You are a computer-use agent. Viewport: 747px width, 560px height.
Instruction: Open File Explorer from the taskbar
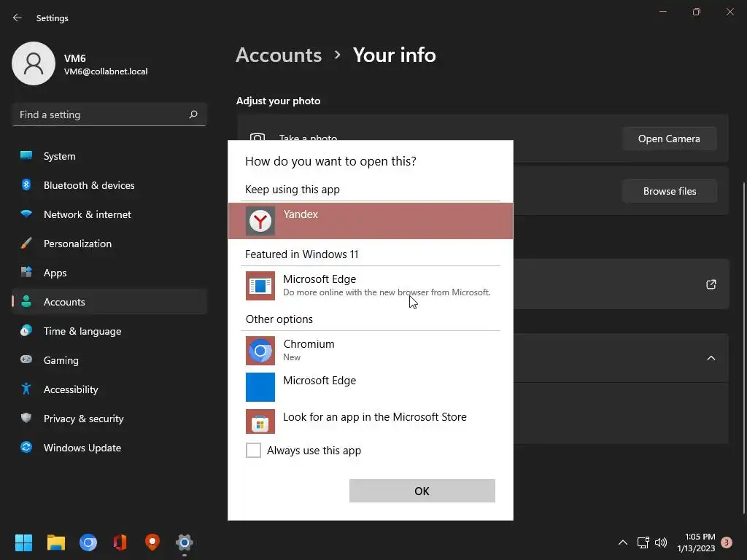56,542
